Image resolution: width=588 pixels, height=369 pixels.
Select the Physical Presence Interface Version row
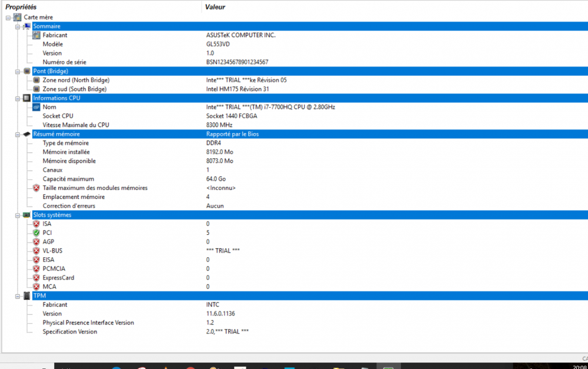(x=88, y=323)
